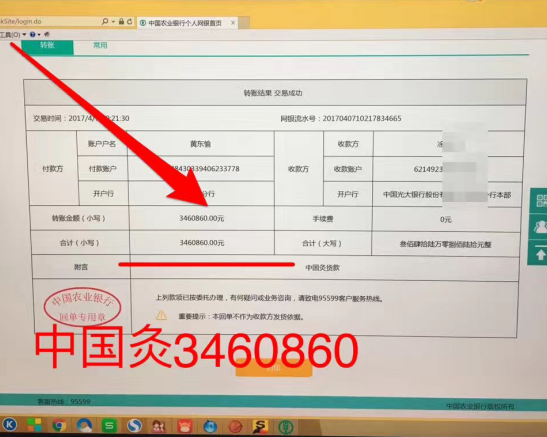This screenshot has height=437, width=547.
Task: Click the security lock icon in address bar
Action: (x=121, y=22)
